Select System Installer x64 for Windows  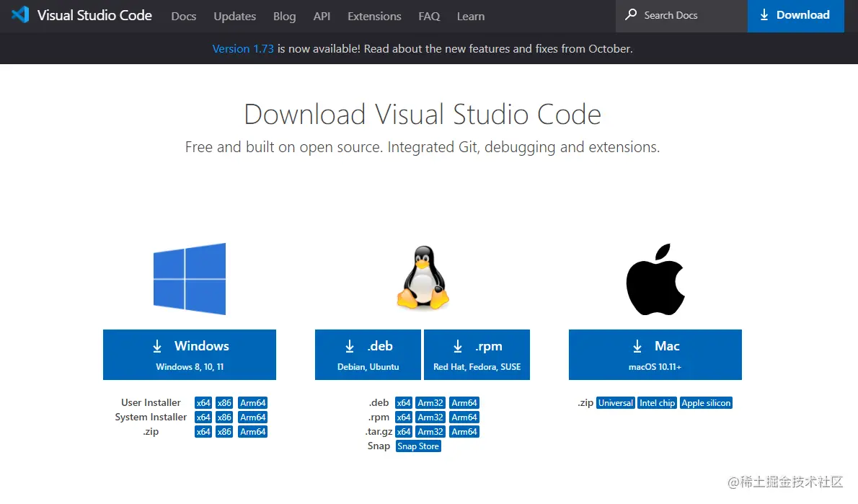click(203, 417)
